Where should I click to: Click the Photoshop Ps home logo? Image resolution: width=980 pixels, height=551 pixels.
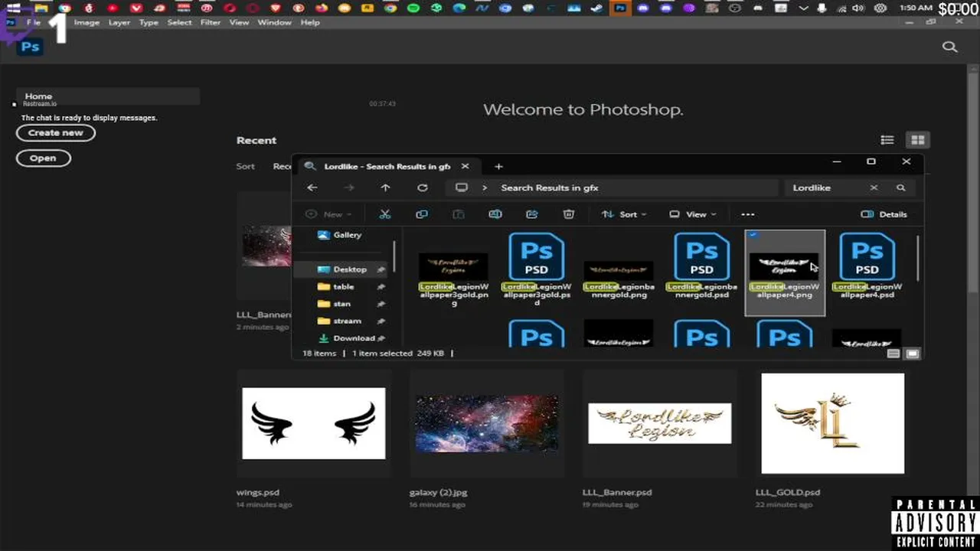(30, 47)
